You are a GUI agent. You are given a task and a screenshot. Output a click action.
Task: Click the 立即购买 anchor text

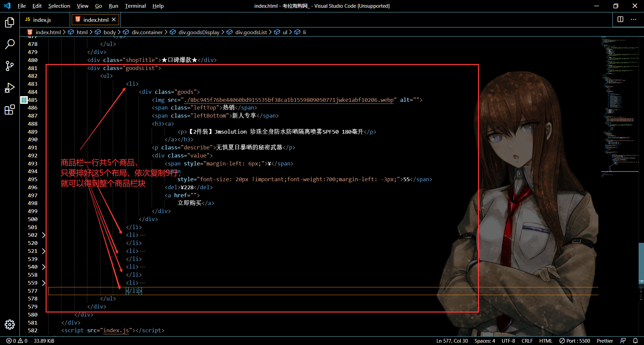pos(190,203)
